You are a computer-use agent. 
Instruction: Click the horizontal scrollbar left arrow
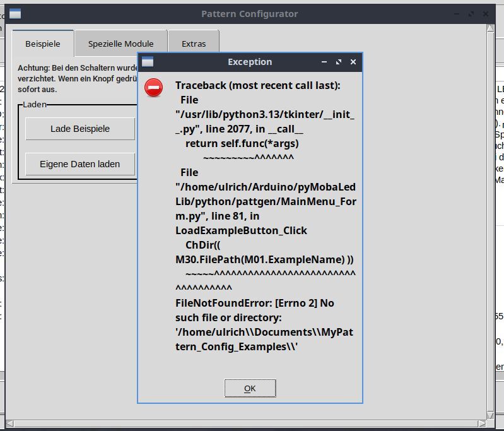tap(9, 423)
